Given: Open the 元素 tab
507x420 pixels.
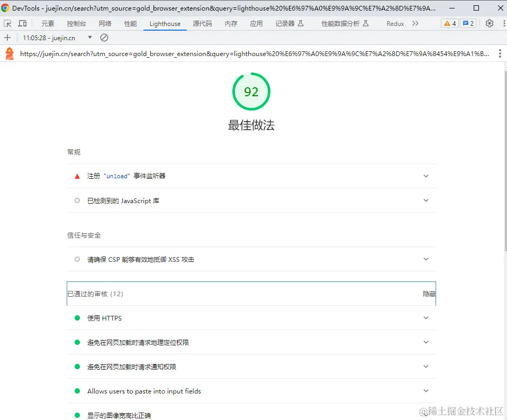Looking at the screenshot, I should point(48,24).
